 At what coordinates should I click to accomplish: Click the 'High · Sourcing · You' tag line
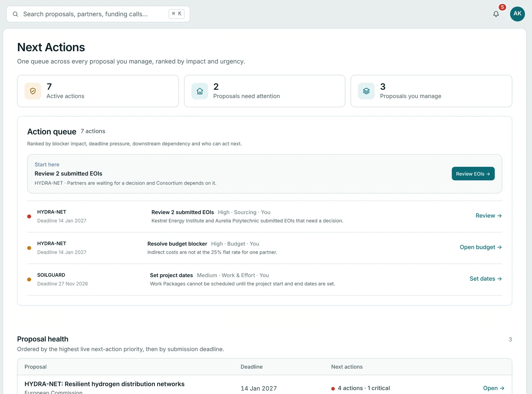244,212
